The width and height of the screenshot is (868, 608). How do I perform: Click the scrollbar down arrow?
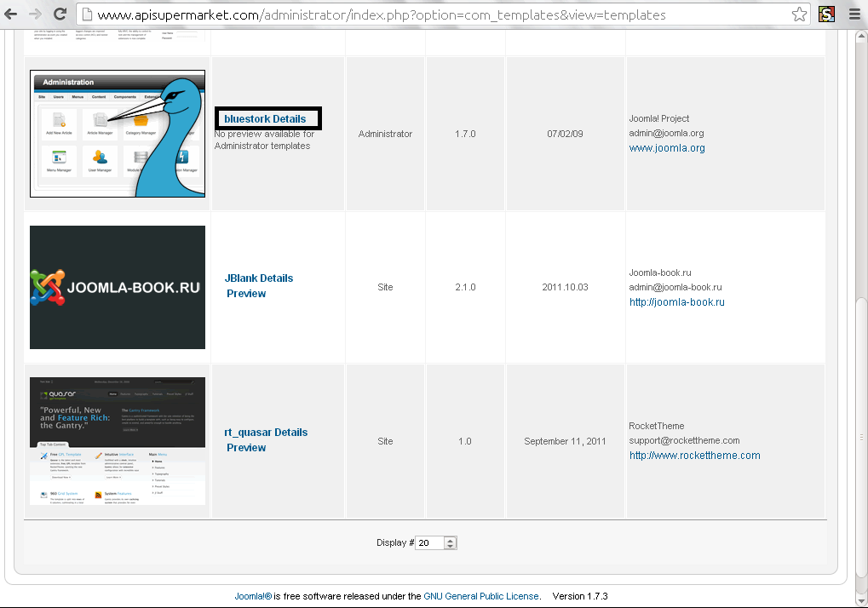click(x=861, y=600)
